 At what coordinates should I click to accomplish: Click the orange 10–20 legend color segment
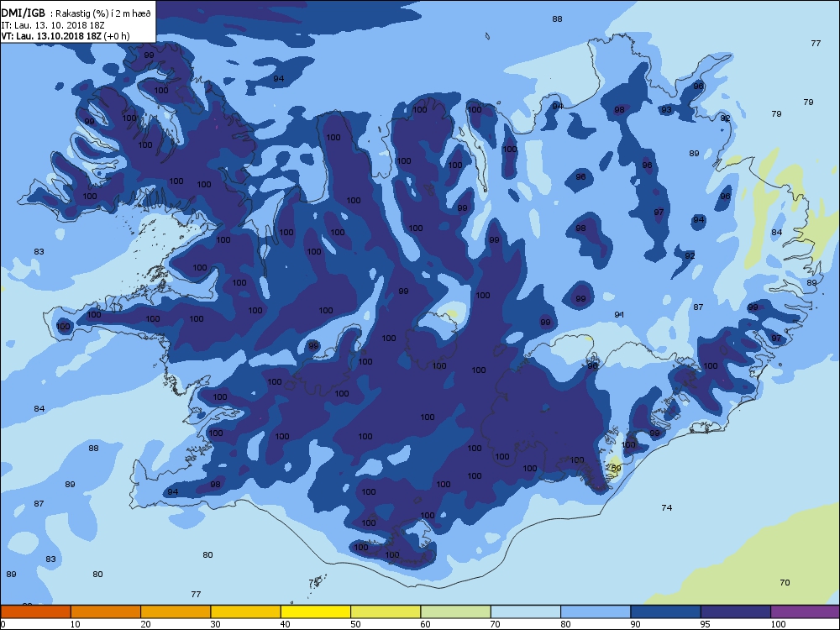pos(106,612)
